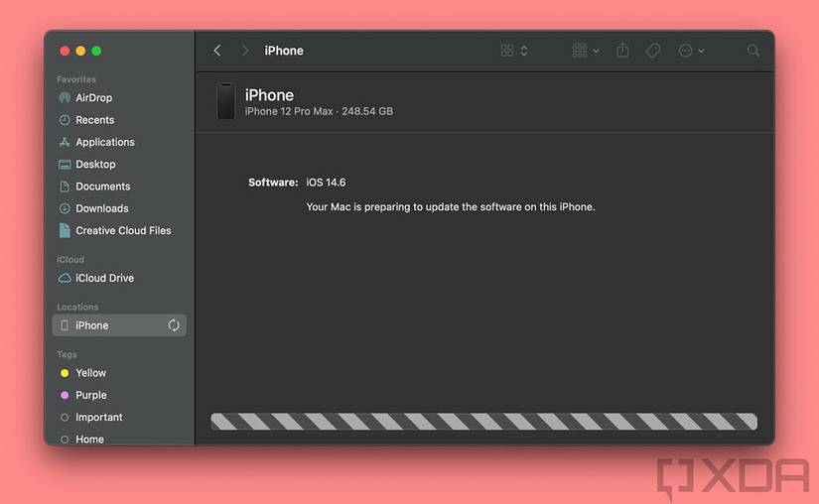819x504 pixels.
Task: Close the Finder window
Action: (x=65, y=51)
